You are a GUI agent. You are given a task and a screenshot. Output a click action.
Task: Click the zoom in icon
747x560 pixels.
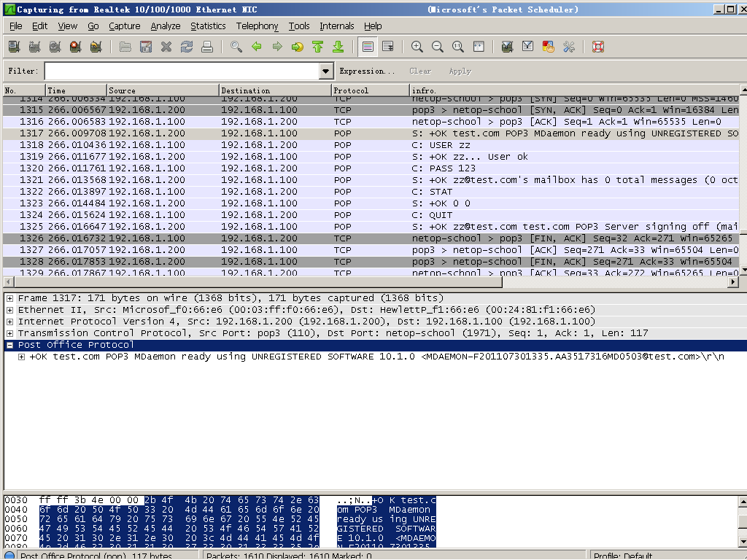[417, 47]
